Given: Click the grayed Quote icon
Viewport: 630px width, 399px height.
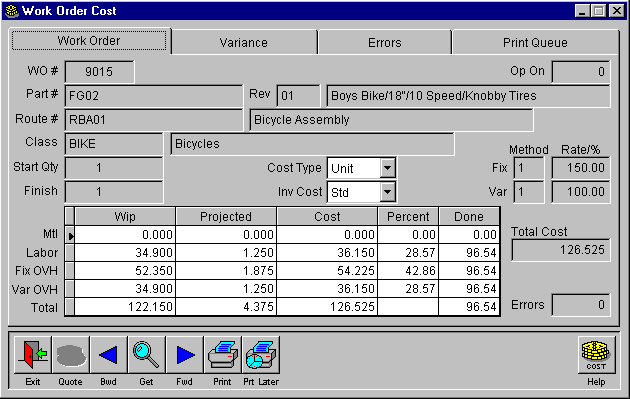Looking at the screenshot, I should pyautogui.click(x=71, y=355).
